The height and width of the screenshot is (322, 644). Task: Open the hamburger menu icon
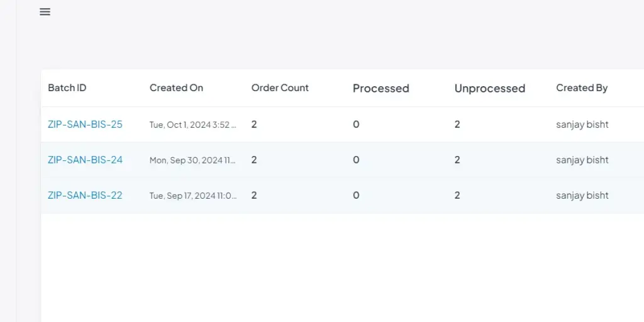tap(45, 12)
